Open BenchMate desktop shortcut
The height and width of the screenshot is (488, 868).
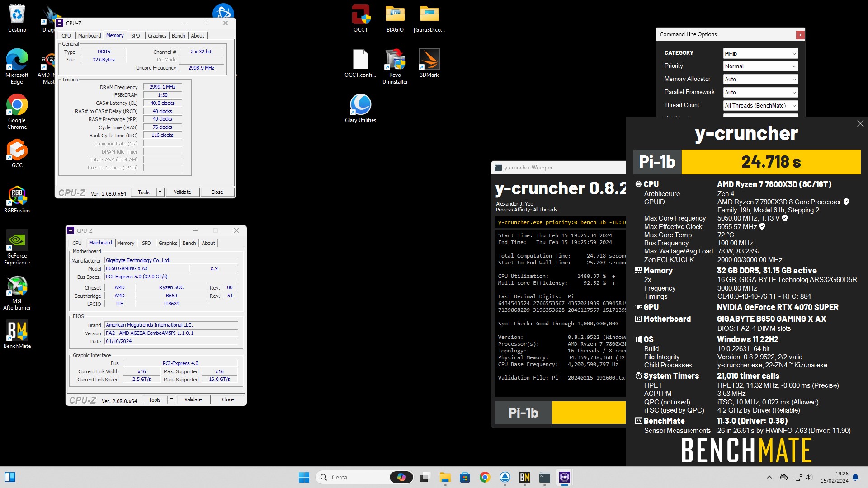tap(17, 334)
